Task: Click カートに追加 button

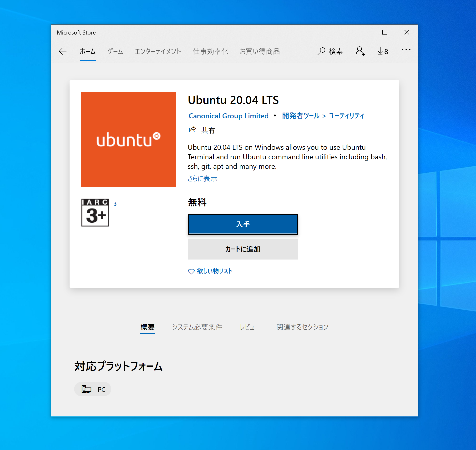Action: pos(243,249)
